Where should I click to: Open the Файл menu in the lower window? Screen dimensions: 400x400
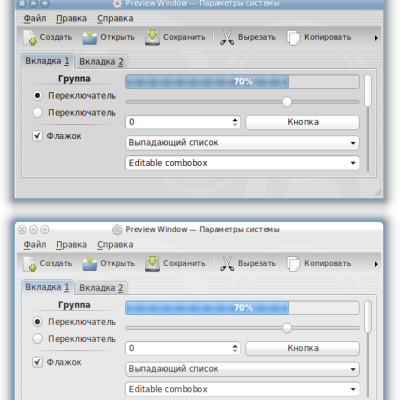click(35, 244)
